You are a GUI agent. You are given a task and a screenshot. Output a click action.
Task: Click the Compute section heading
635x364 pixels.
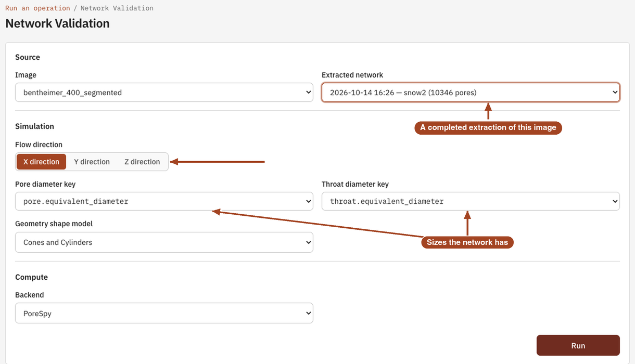31,277
